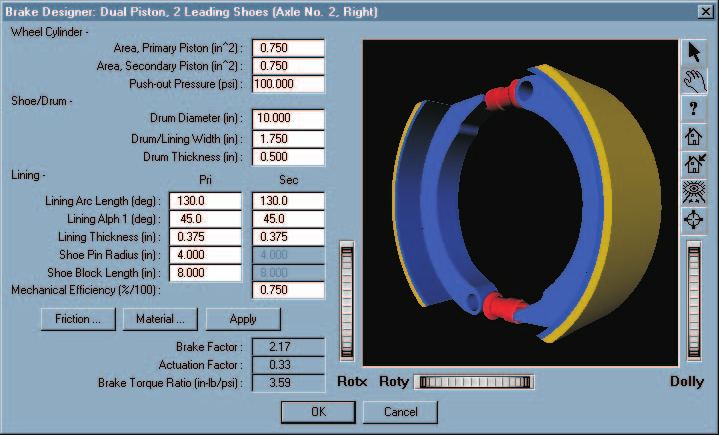
Task: Click the greyed secondary Shoe Pin Radius value
Action: pyautogui.click(x=288, y=255)
